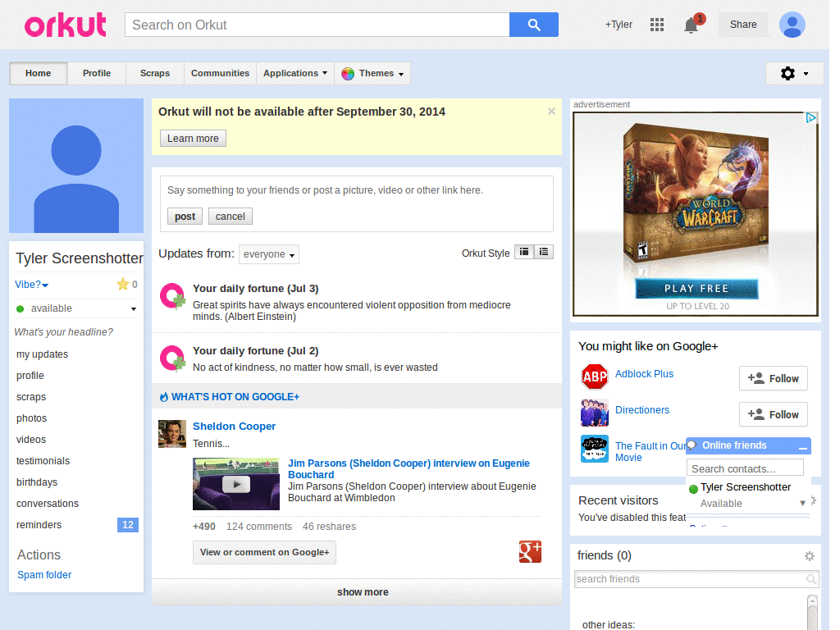Click the Jul 3 daily fortune icon
This screenshot has width=840, height=630.
tap(172, 296)
